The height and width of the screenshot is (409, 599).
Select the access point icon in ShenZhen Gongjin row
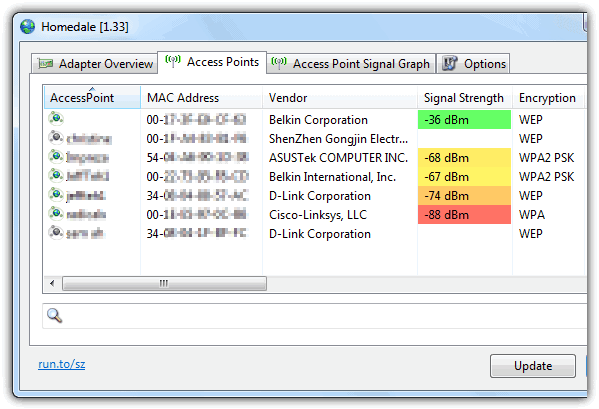56,137
